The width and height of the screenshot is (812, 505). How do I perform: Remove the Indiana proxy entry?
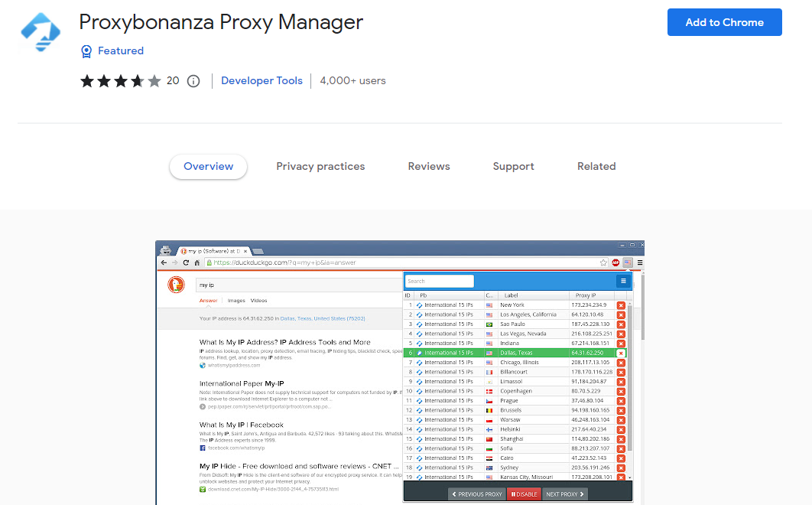click(621, 344)
